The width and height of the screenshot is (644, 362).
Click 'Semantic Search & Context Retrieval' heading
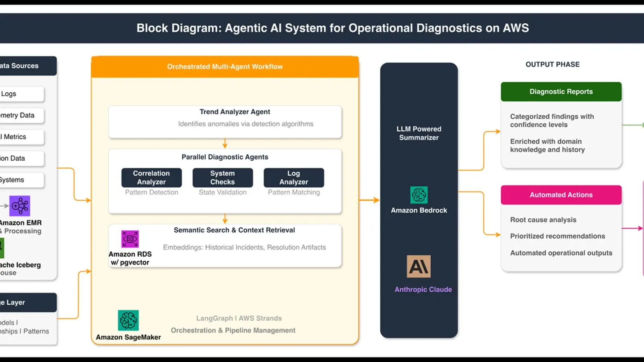click(234, 230)
